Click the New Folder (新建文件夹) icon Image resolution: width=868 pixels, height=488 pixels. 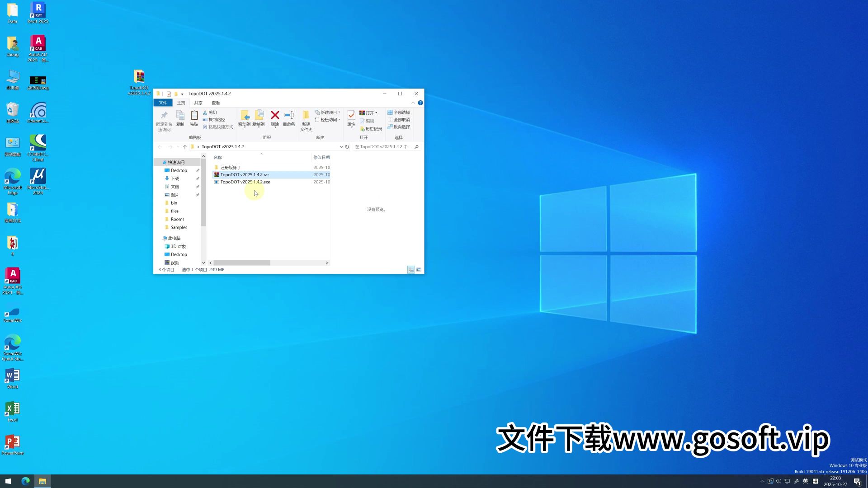(306, 116)
